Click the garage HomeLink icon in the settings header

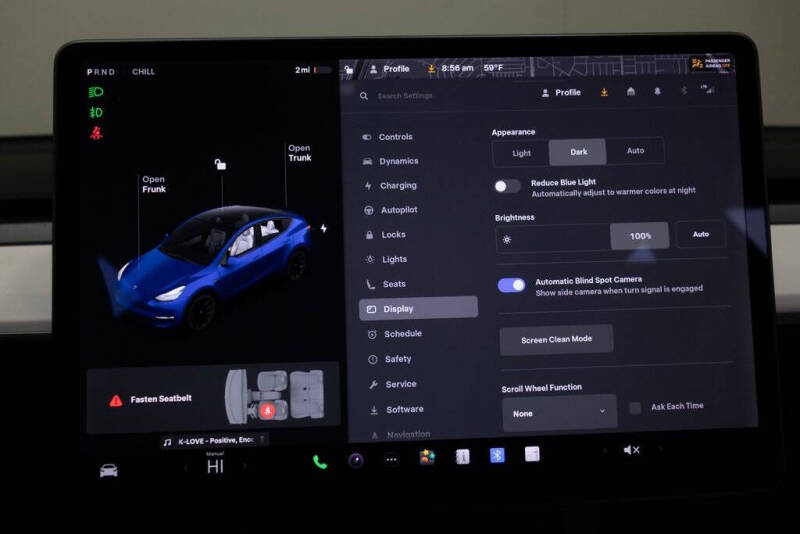tap(631, 91)
